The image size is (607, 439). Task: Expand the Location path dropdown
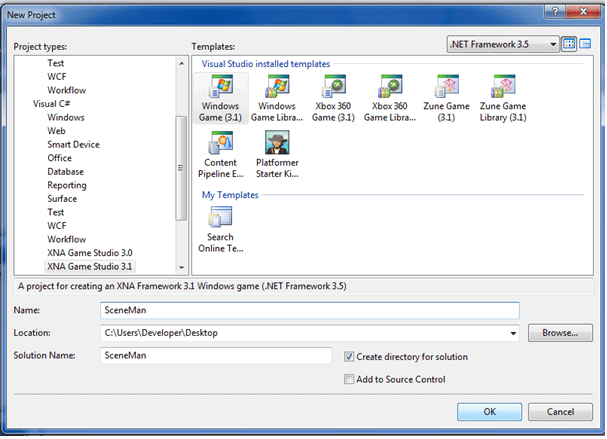point(513,333)
